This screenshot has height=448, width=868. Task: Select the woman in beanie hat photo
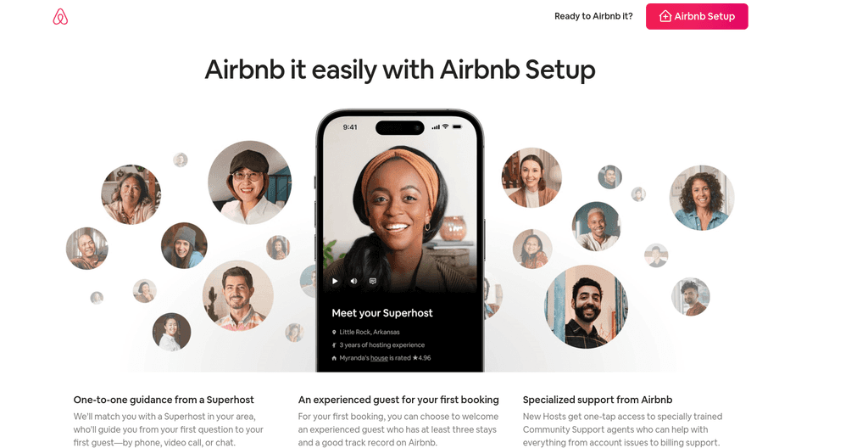[x=184, y=245]
